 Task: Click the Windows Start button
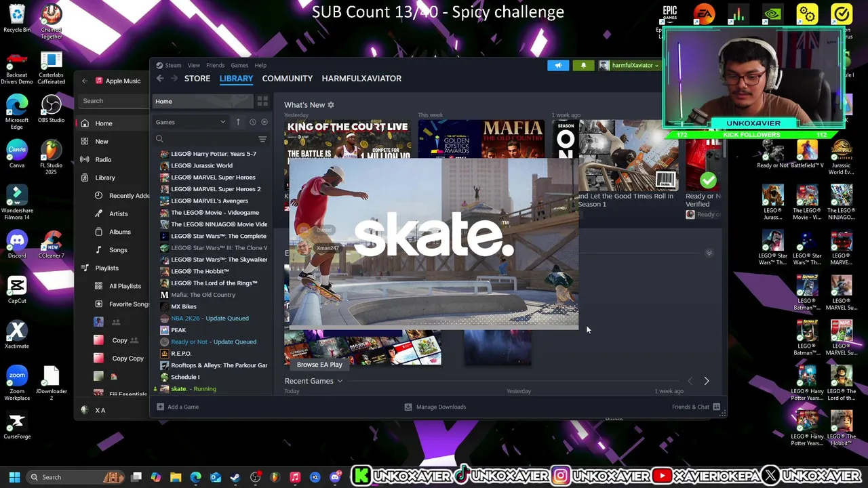[14, 477]
